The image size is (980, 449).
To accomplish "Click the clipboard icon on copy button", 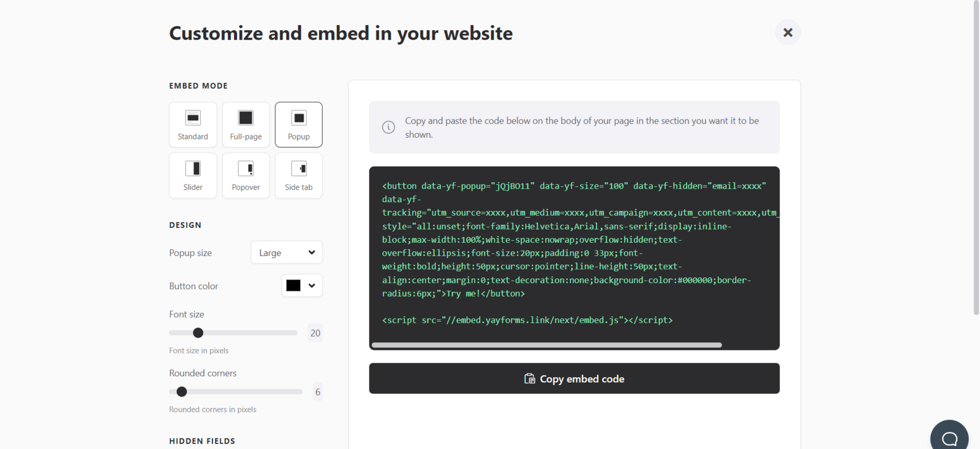I will pos(530,379).
